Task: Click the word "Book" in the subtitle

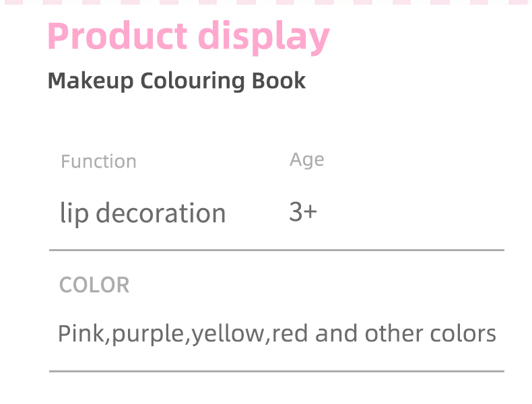Action: coord(279,81)
